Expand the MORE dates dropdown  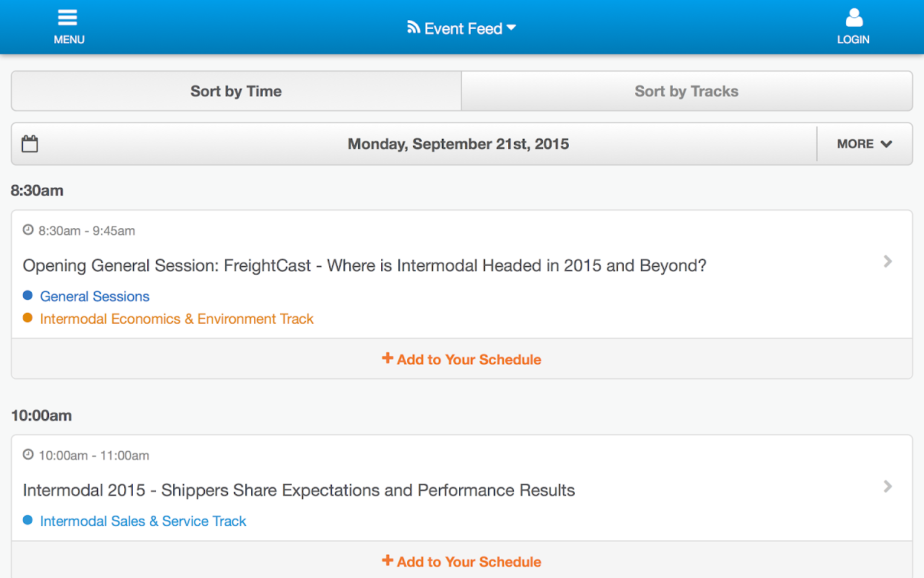864,144
